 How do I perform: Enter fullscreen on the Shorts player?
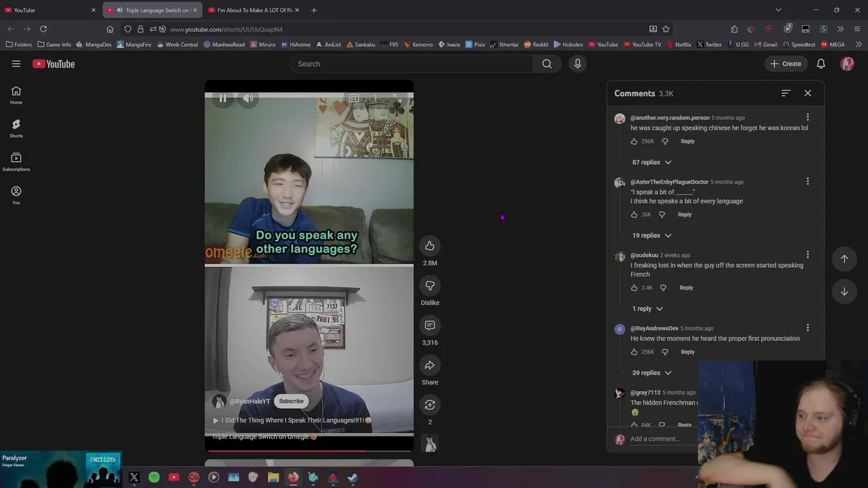click(397, 99)
